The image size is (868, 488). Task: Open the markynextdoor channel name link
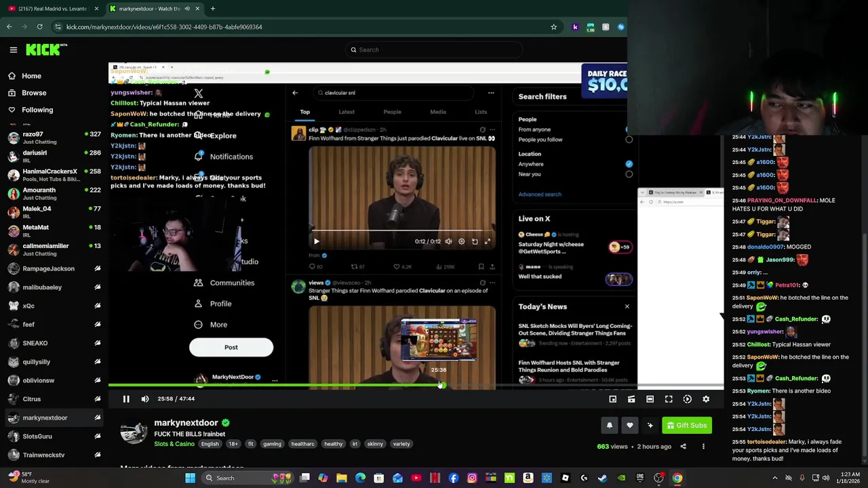coord(186,423)
